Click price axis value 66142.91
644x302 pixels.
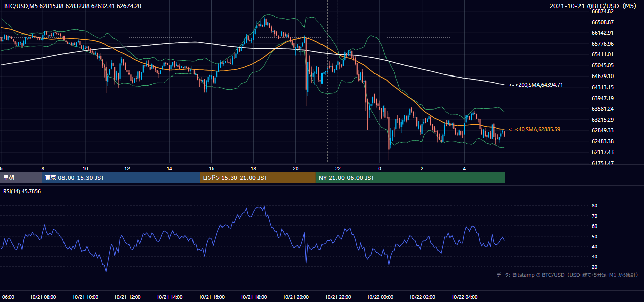pyautogui.click(x=602, y=33)
